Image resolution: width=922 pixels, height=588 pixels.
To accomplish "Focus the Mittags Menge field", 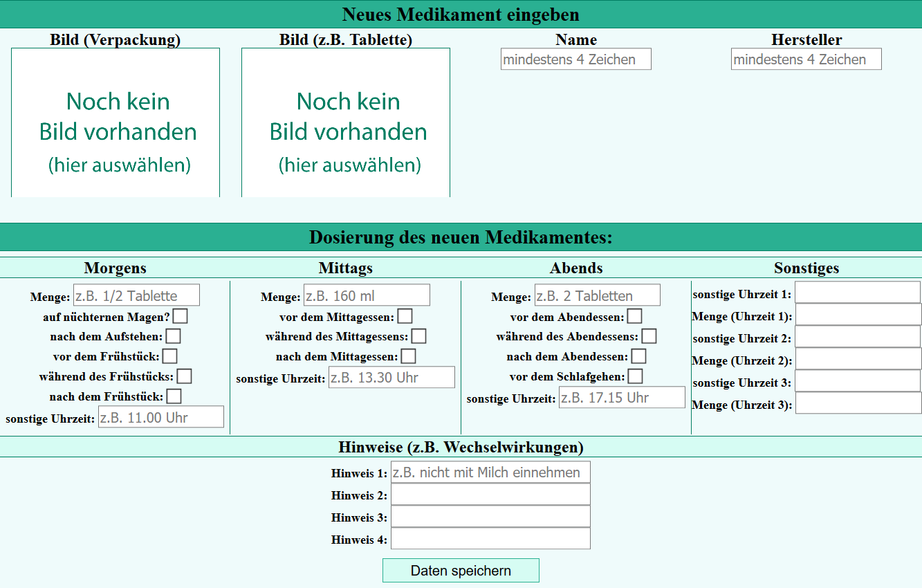I will (367, 295).
